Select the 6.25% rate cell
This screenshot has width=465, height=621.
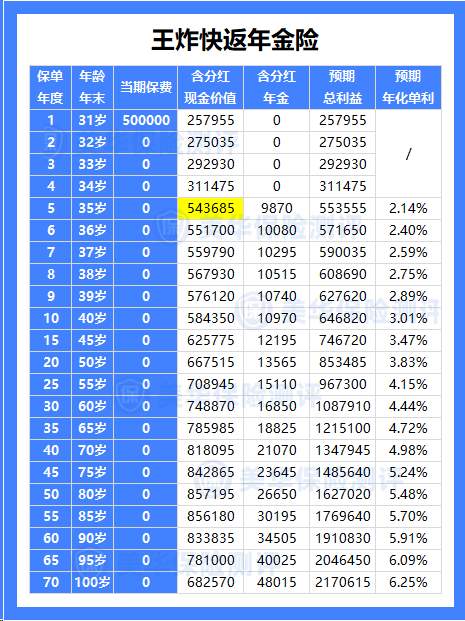coord(408,582)
